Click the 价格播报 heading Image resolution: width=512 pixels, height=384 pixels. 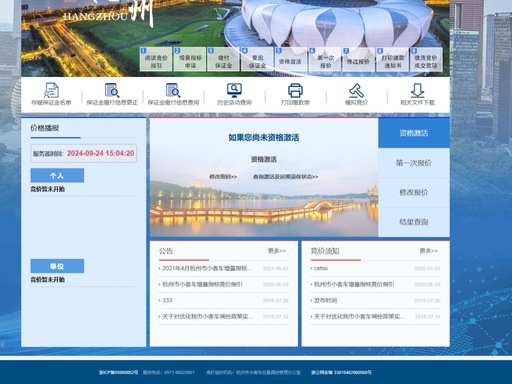click(45, 128)
